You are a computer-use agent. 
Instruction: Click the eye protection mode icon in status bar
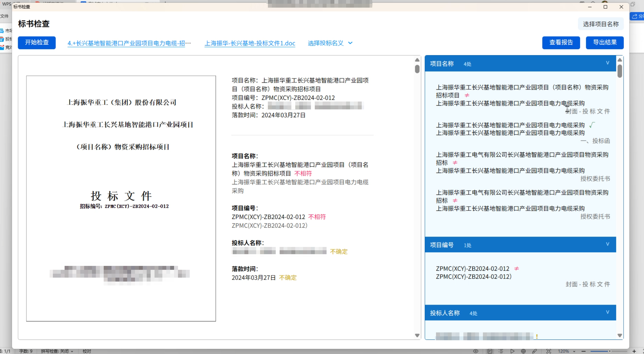point(476,351)
